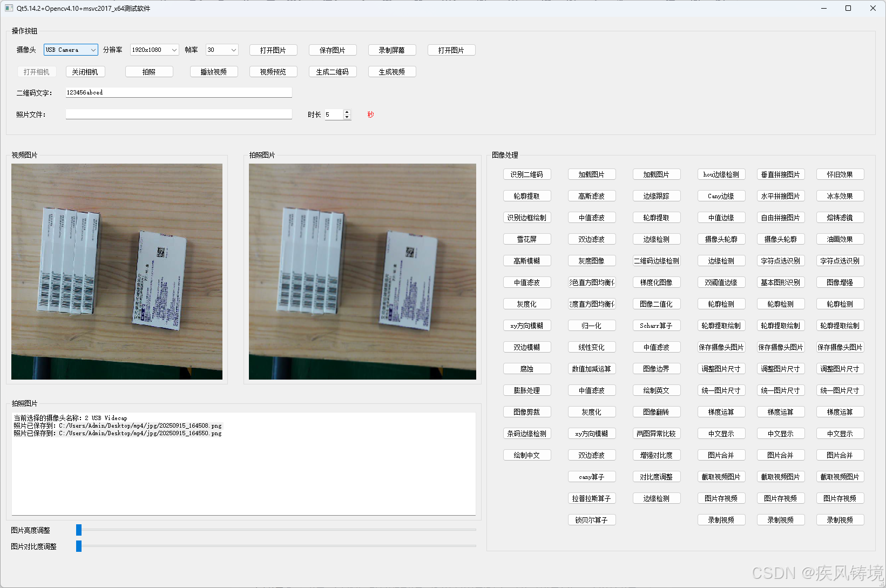
Task: Apply the 油画效果 filter
Action: (840, 239)
